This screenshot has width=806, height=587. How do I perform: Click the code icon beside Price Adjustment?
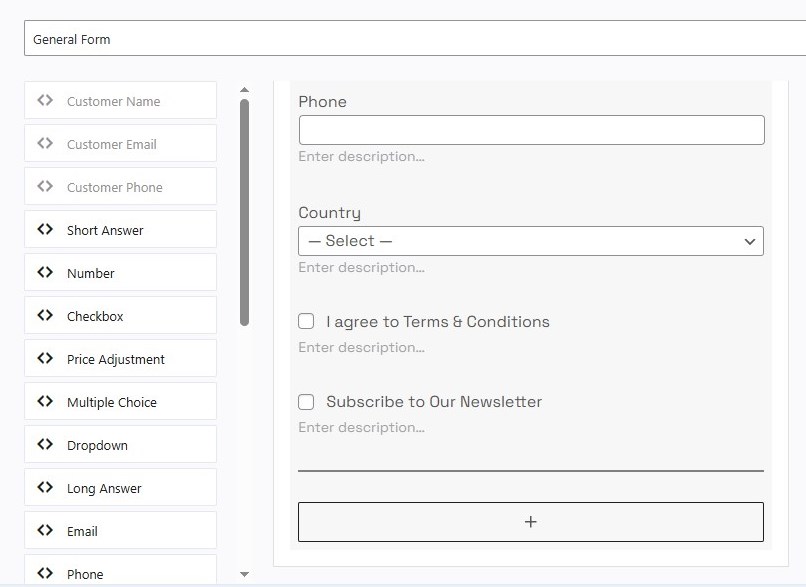(44, 358)
